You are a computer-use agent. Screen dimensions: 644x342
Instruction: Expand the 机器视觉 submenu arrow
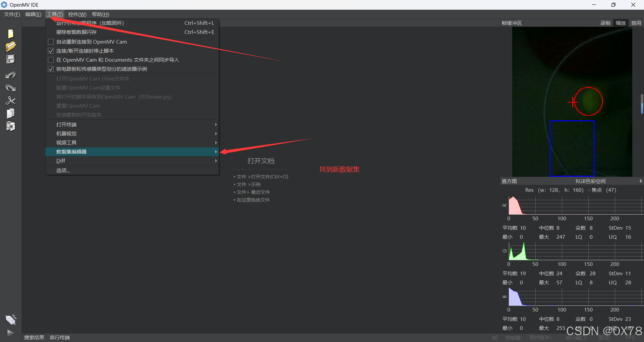216,134
